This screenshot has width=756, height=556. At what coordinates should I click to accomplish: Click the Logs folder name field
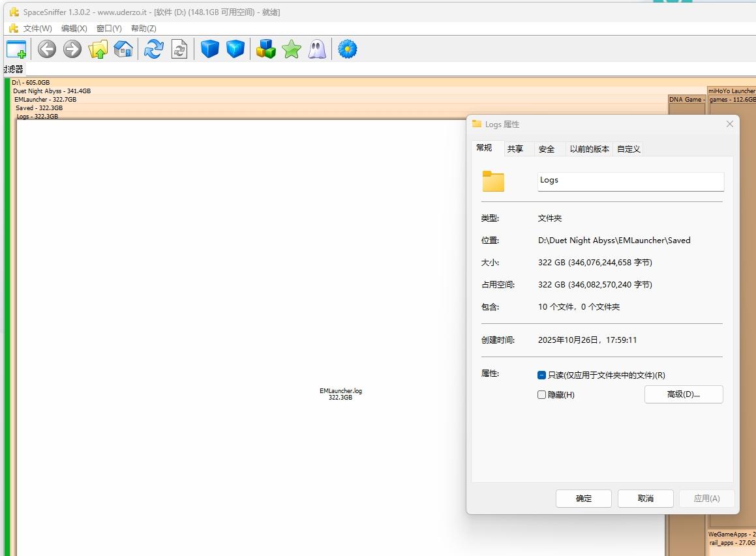tap(630, 181)
